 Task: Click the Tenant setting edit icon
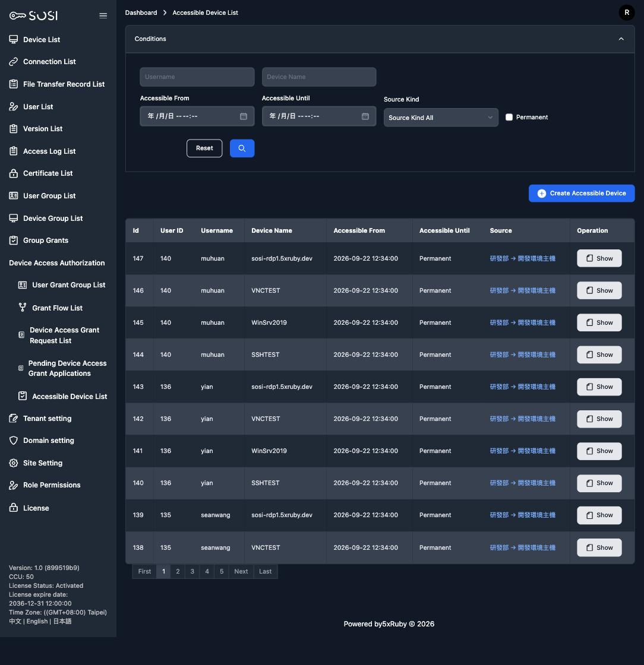pyautogui.click(x=14, y=418)
